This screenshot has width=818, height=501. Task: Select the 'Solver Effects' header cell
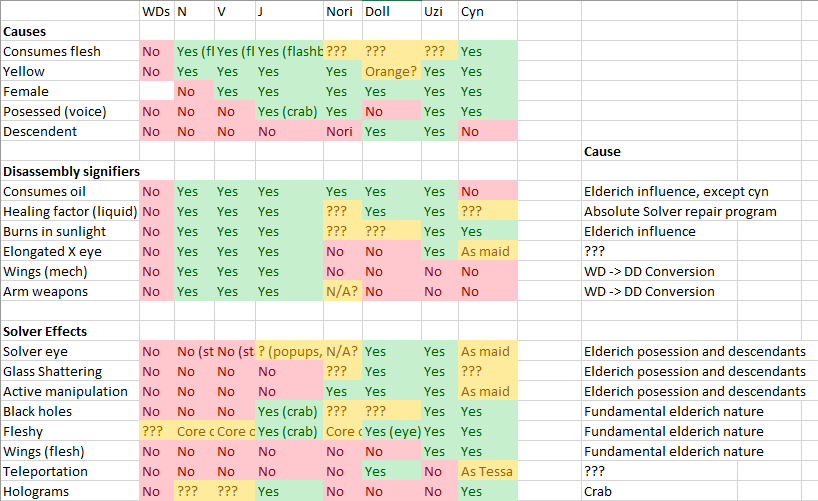(x=70, y=331)
